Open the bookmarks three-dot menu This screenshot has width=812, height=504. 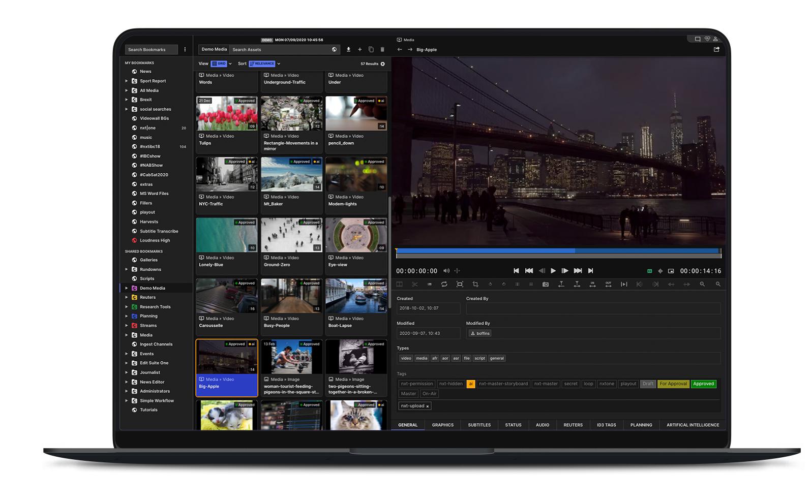185,49
